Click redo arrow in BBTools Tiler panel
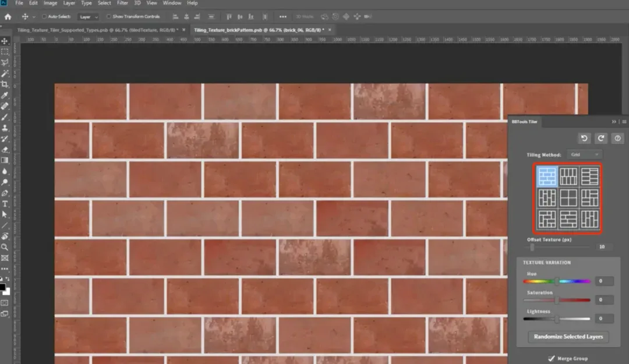Screen dimensions: 629x364 pyautogui.click(x=600, y=138)
